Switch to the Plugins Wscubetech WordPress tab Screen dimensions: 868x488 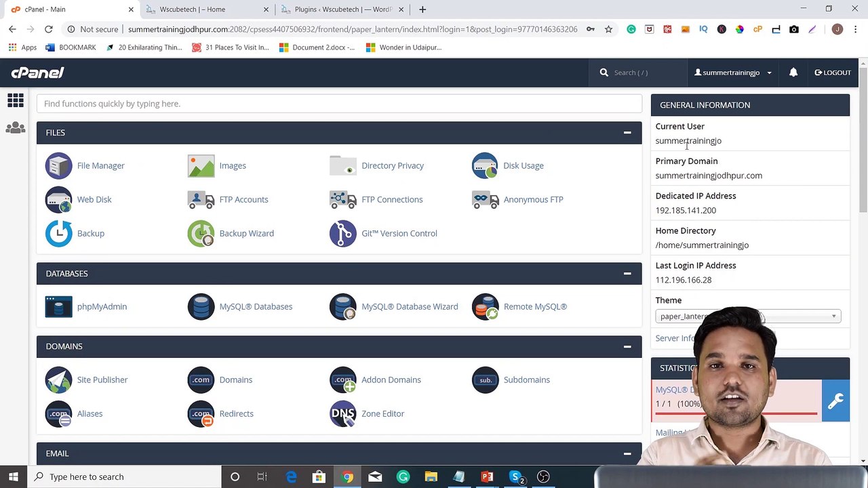[x=342, y=9]
